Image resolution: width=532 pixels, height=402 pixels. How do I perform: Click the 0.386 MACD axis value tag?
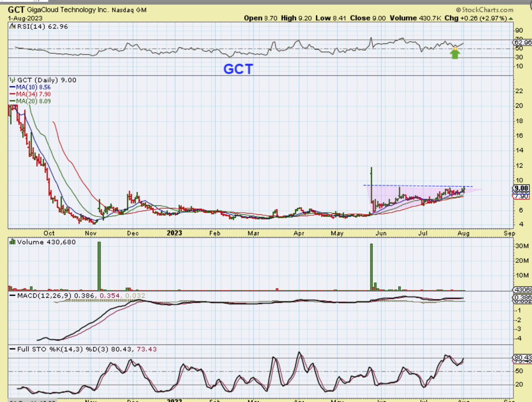point(523,297)
